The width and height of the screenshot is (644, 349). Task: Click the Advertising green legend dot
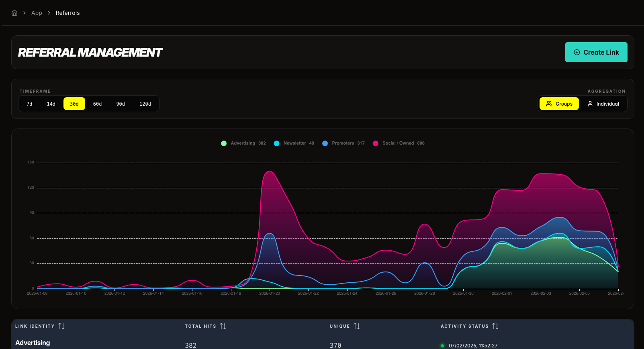tap(224, 143)
